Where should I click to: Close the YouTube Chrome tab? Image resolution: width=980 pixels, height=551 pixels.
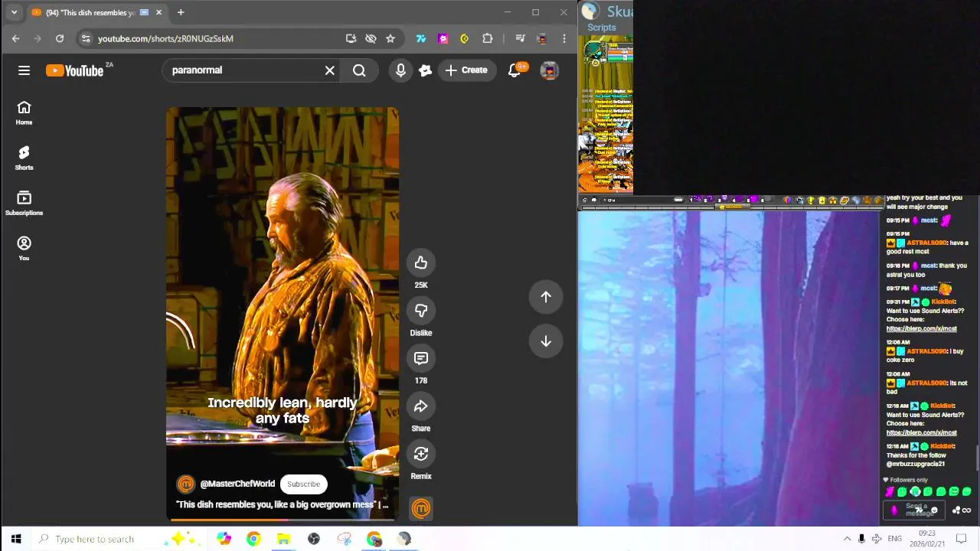(159, 12)
